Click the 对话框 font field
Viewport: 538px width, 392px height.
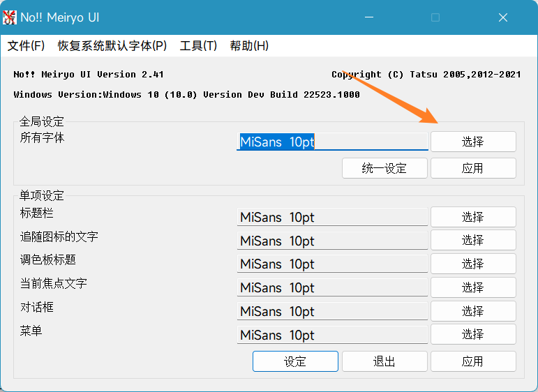coord(332,311)
